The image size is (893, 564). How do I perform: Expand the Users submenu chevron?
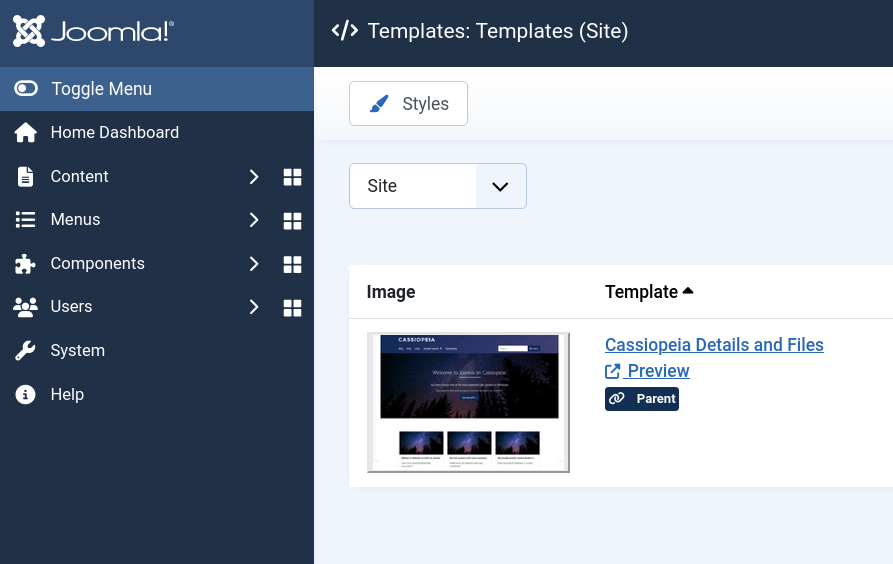(x=254, y=307)
